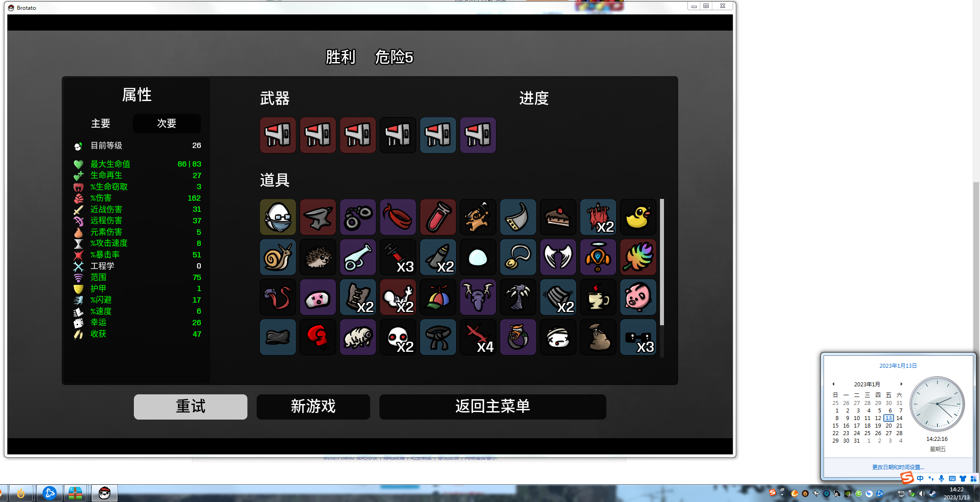980x502 pixels.
Task: Click the bullet x2 item icon
Action: [x=438, y=257]
